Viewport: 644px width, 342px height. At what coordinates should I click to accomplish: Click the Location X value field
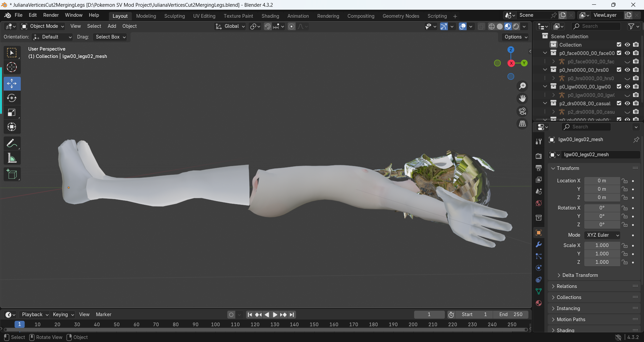tap(602, 181)
